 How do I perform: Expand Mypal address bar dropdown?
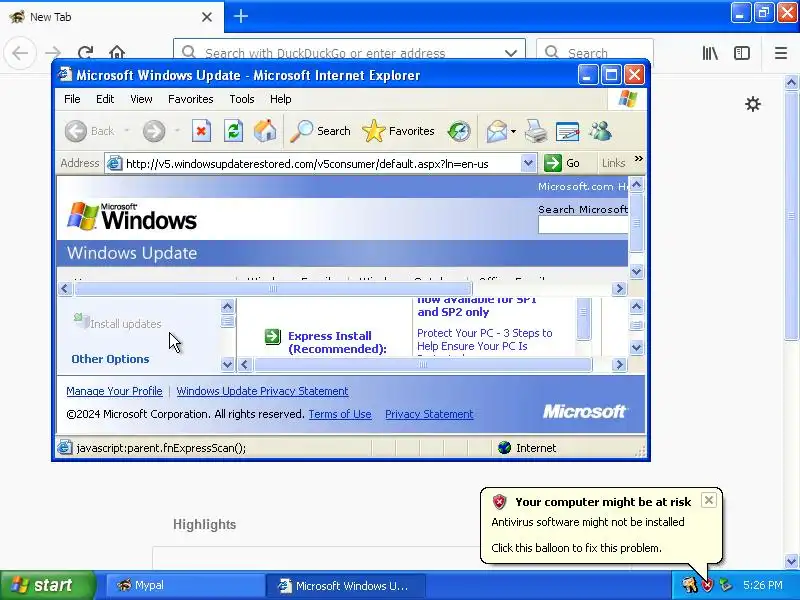pos(511,53)
